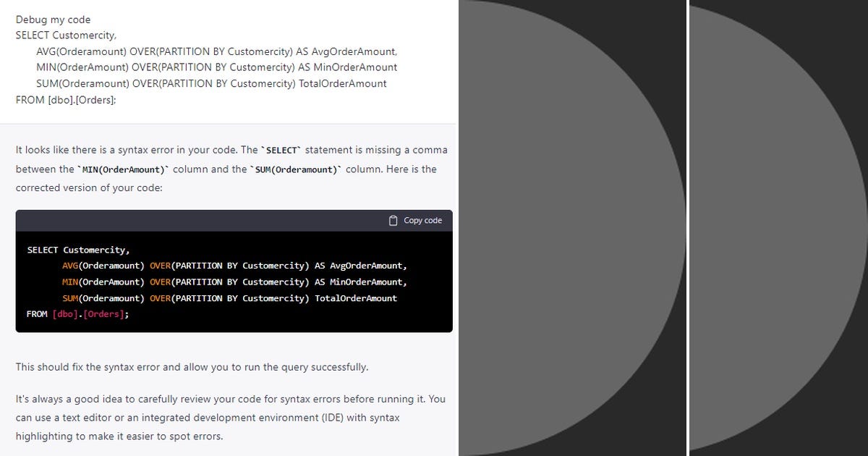Click the clipboard icon beside Copy code
This screenshot has height=456, width=868.
click(x=393, y=220)
